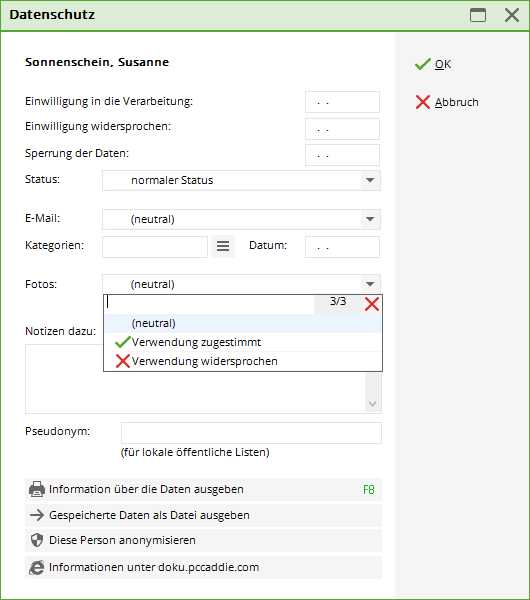Viewport: 530px width, 600px height.
Task: Collapse the Fotos dropdown arrow
Action: (370, 284)
